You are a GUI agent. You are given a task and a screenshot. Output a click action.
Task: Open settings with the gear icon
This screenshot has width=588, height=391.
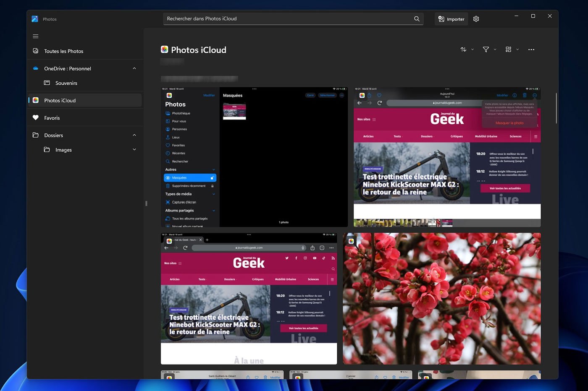pyautogui.click(x=476, y=19)
